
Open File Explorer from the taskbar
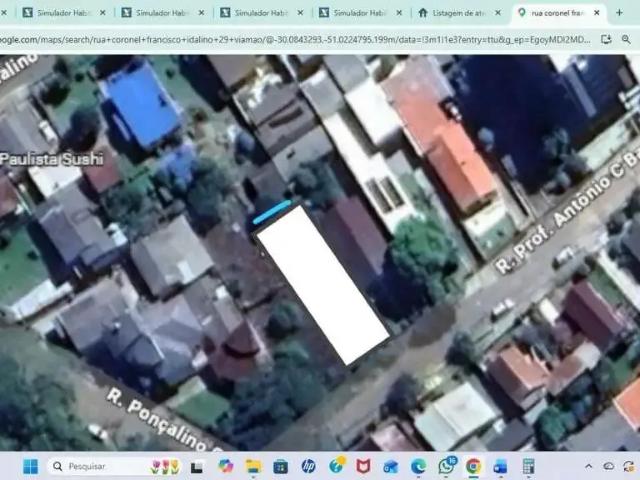pos(253,466)
